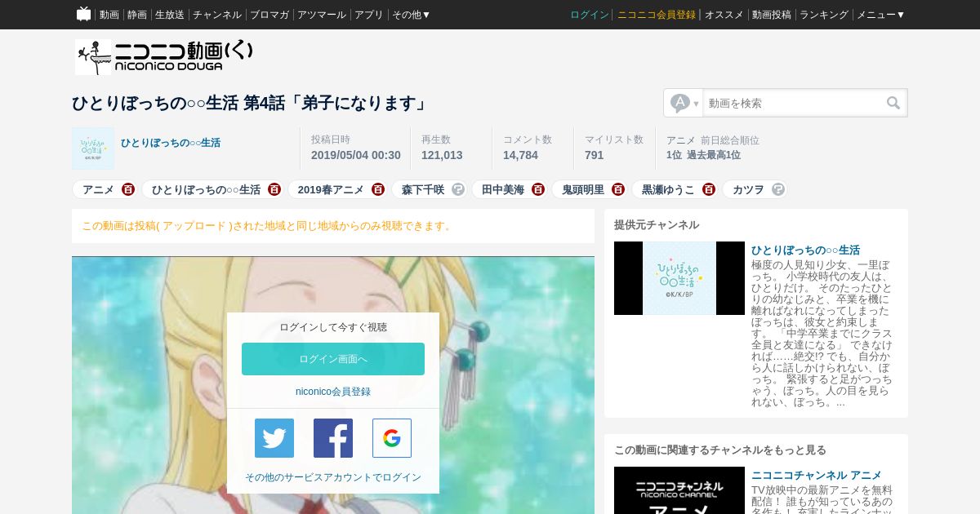Click the 1位 過去最高1位 ranking text

pyautogui.click(x=703, y=155)
